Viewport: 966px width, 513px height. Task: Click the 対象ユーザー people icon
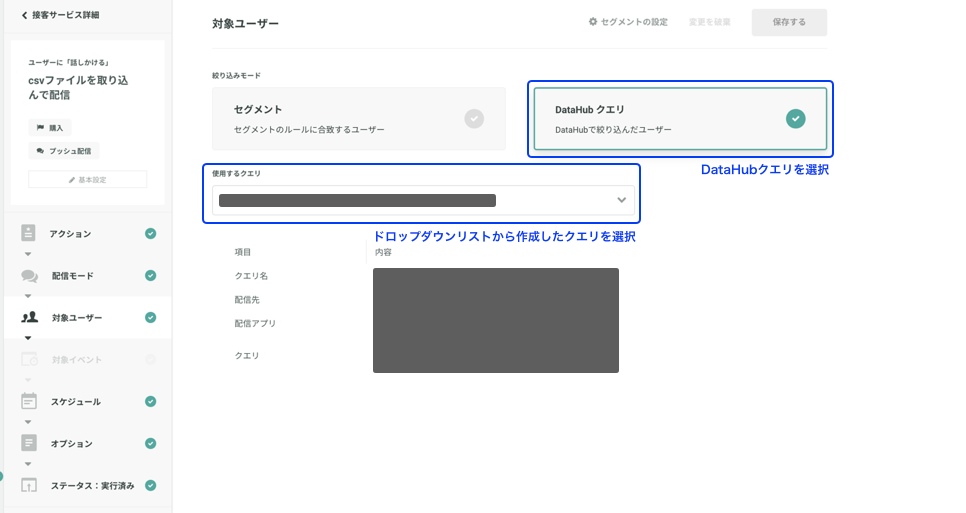[29, 317]
